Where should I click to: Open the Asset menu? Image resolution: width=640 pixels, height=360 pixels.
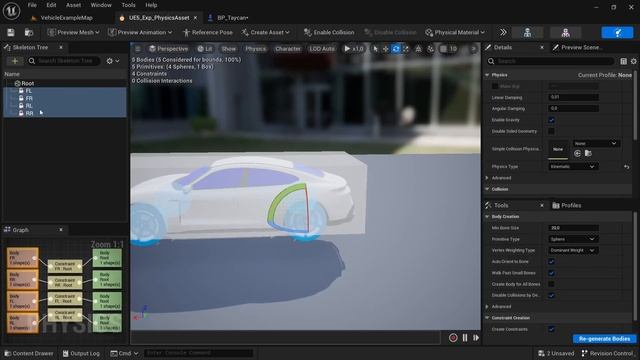(73, 5)
